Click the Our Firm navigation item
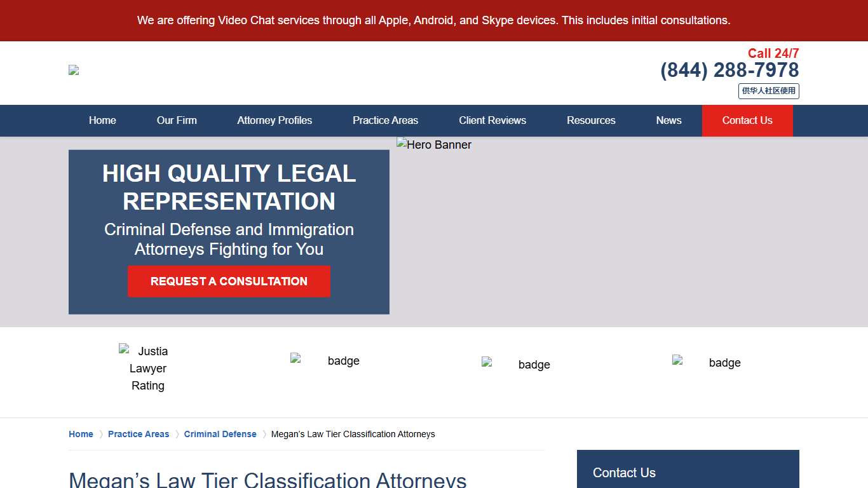This screenshot has width=868, height=488. (x=177, y=120)
